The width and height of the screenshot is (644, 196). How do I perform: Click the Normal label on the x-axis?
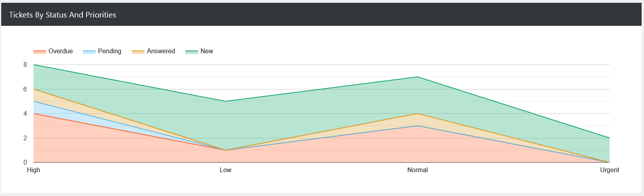tap(417, 170)
